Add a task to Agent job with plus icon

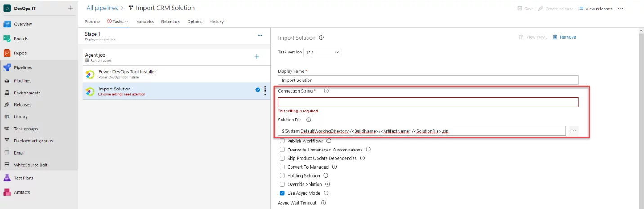(257, 57)
